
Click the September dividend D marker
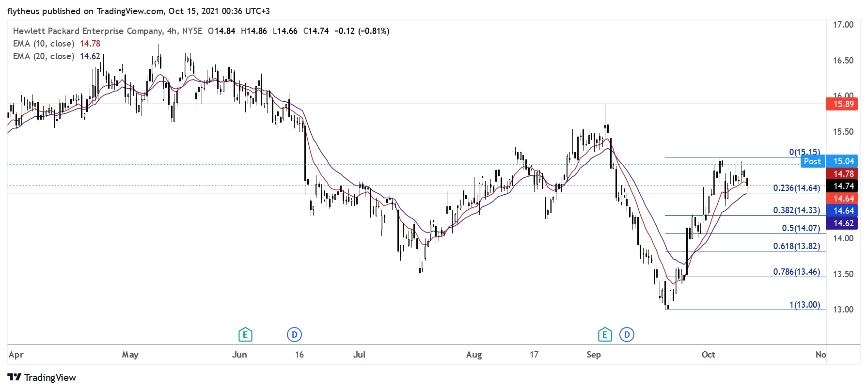(627, 334)
